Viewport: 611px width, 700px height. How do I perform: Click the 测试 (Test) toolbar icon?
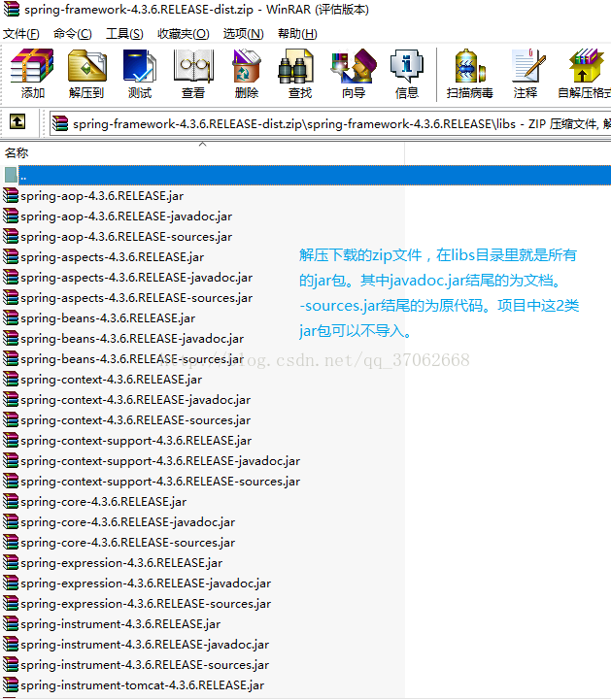pyautogui.click(x=140, y=66)
